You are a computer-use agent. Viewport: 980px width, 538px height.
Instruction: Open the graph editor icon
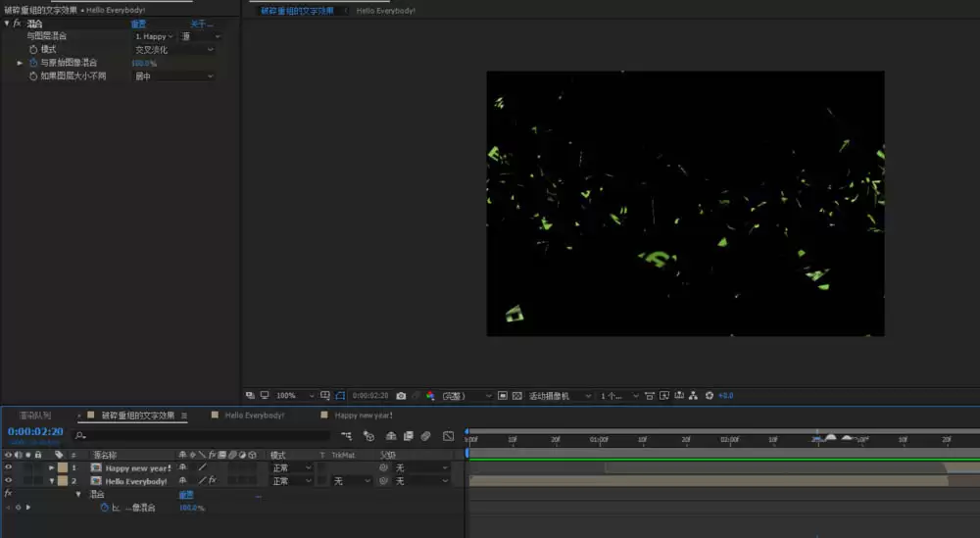(x=448, y=435)
